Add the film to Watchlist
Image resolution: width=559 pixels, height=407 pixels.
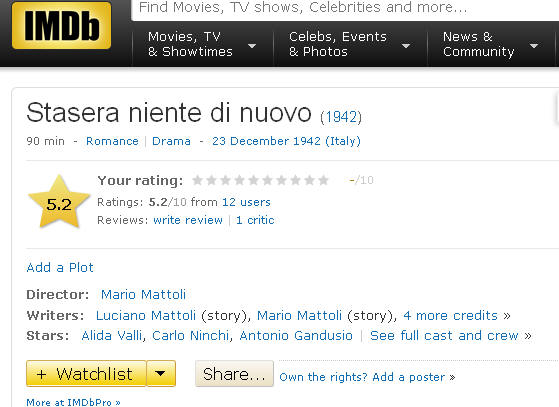[x=86, y=373]
